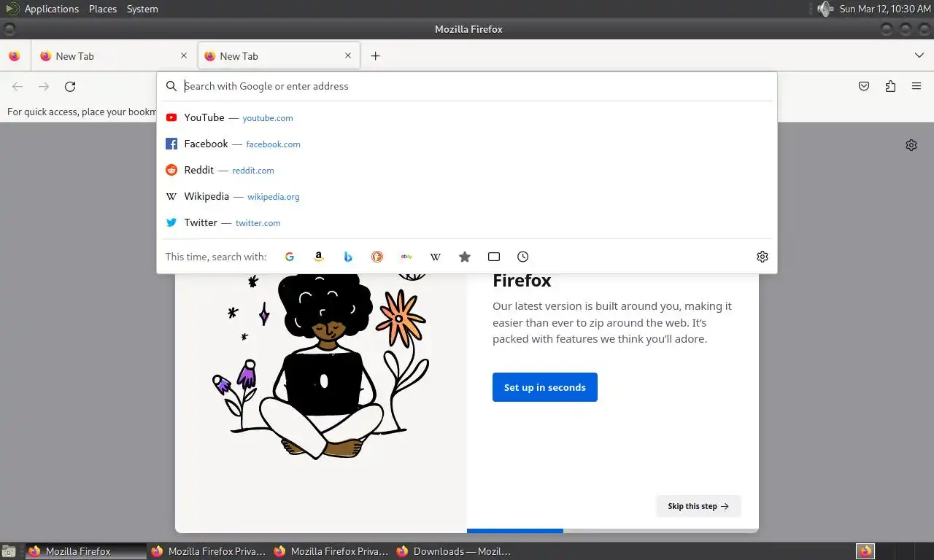Open the Firefox application menu
This screenshot has width=934, height=560.
click(x=916, y=87)
